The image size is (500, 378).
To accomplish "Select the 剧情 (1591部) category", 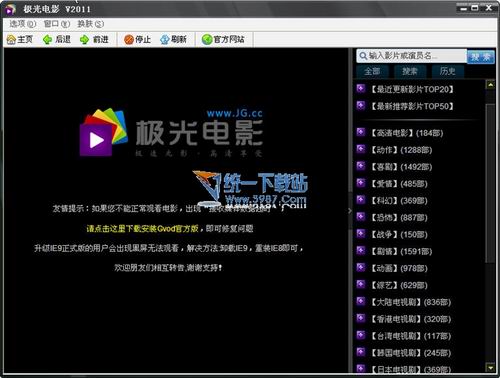I will [401, 252].
